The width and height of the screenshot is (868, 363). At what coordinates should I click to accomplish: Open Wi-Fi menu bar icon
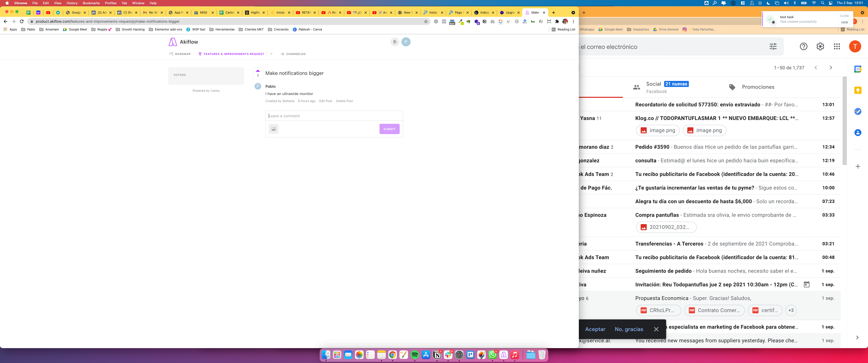(x=814, y=3)
